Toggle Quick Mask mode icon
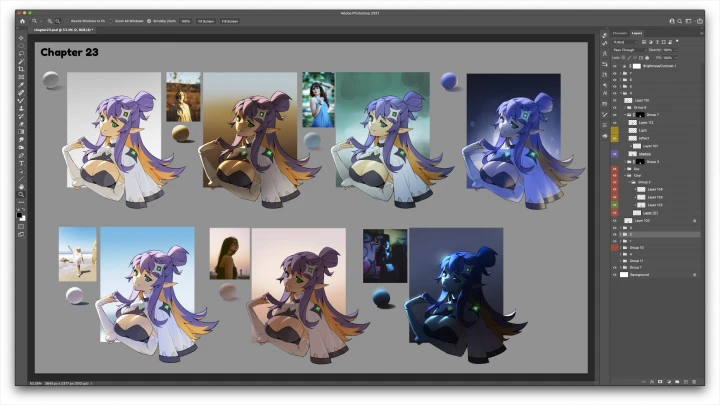 (21, 226)
